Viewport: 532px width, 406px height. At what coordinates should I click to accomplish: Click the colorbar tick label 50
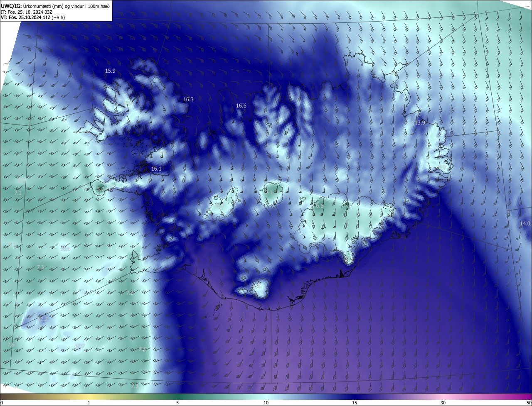pyautogui.click(x=529, y=403)
